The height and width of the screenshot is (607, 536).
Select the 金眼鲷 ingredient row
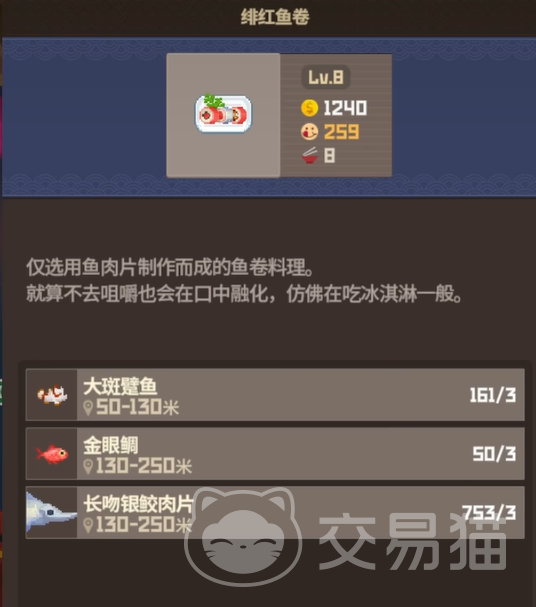click(x=275, y=454)
